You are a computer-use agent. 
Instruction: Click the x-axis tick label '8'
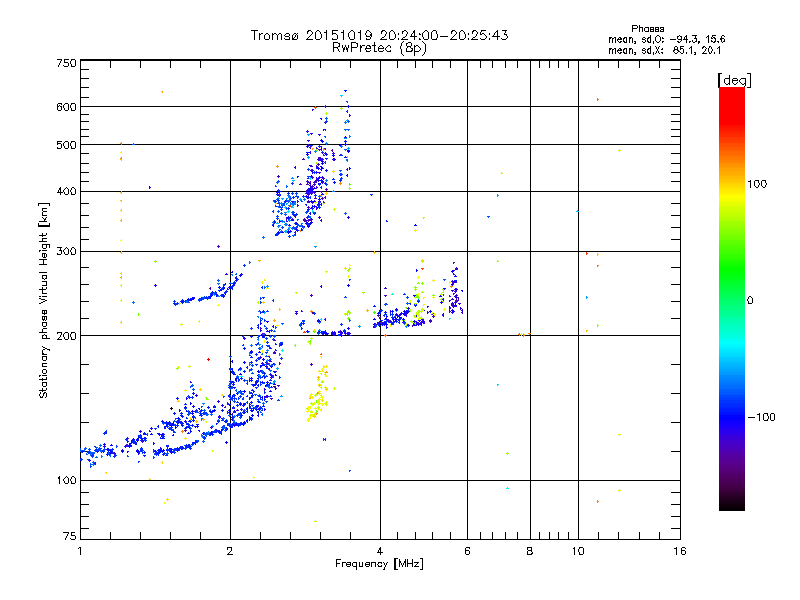pos(530,551)
